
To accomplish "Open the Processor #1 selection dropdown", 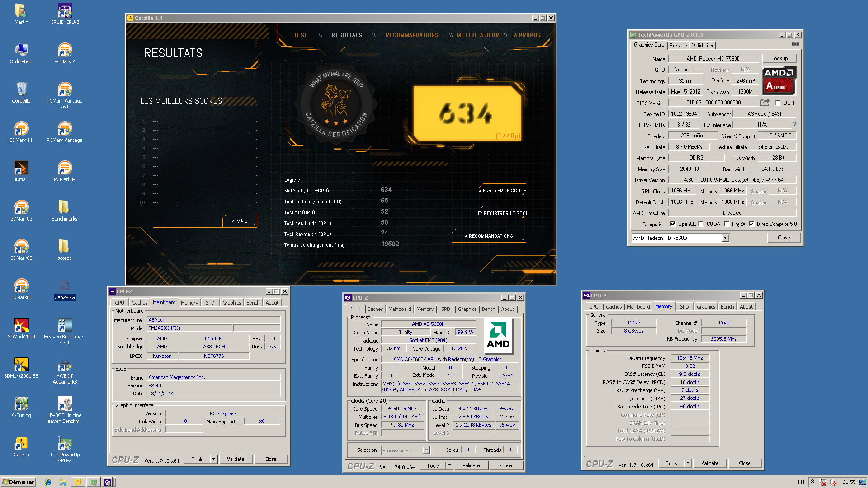I will click(406, 450).
